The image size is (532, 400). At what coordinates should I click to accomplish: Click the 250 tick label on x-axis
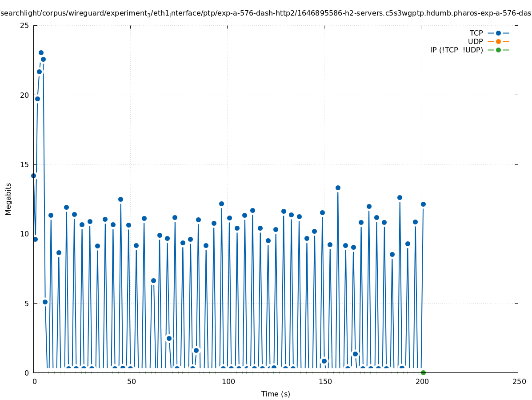[x=519, y=382]
